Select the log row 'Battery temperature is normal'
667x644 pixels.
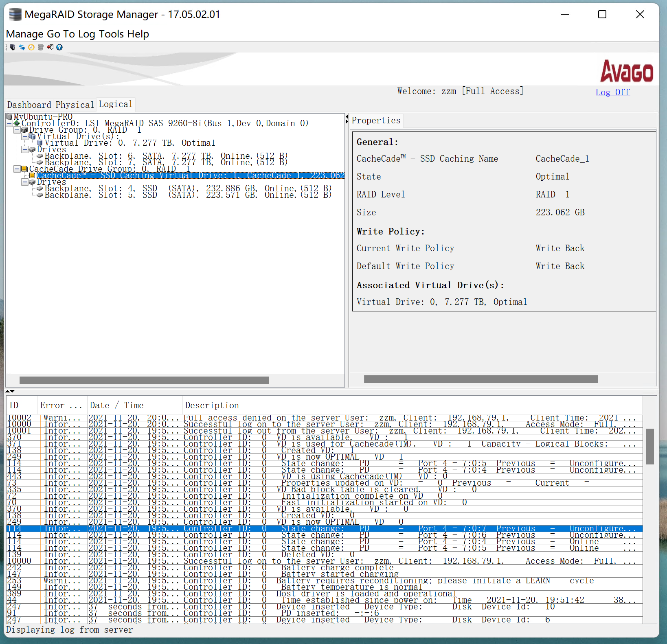[x=325, y=587]
